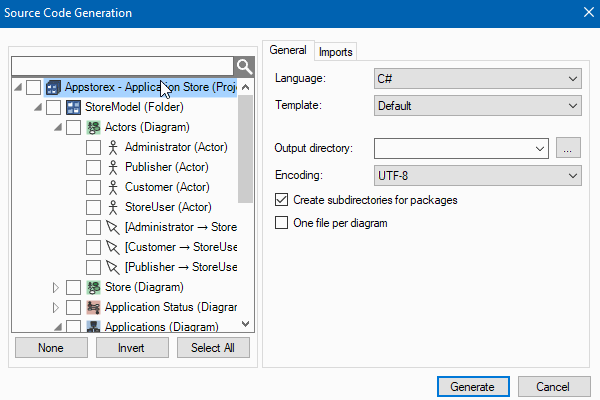Click the Appstorex project icon

click(53, 87)
